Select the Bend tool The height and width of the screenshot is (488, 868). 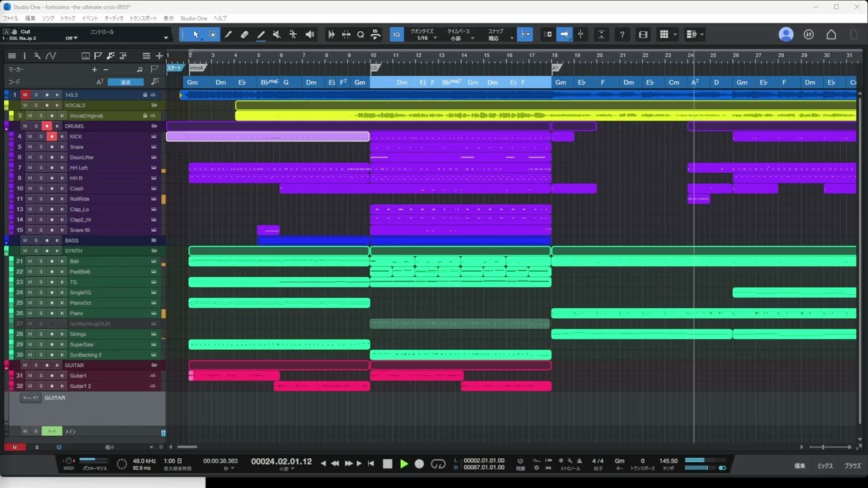click(293, 35)
